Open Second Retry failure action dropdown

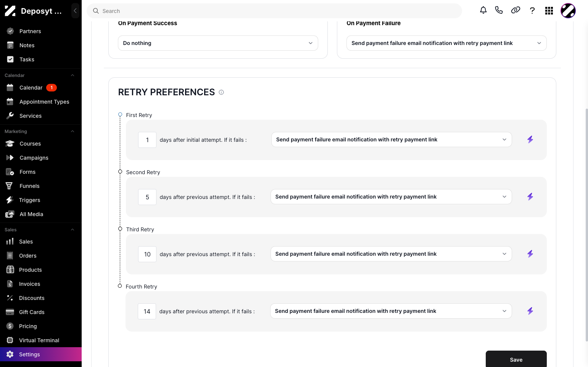pos(391,197)
